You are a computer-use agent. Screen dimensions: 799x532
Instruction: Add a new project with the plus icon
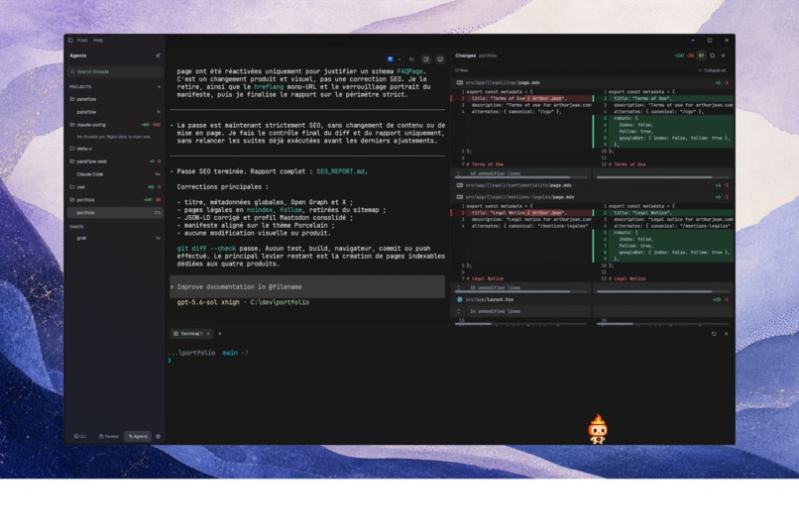point(159,86)
